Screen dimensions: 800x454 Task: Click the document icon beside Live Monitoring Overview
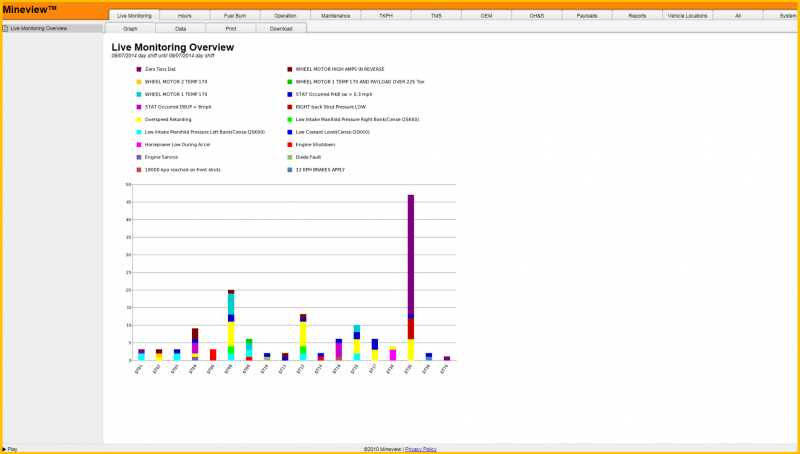point(5,29)
